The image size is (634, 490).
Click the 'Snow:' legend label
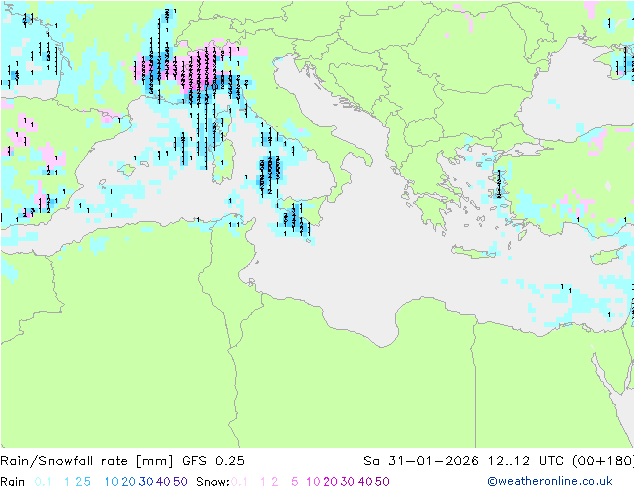213,482
